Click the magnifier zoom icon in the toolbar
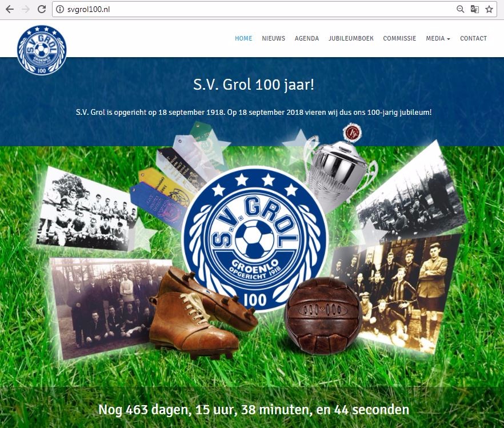This screenshot has width=504, height=428. 459,9
